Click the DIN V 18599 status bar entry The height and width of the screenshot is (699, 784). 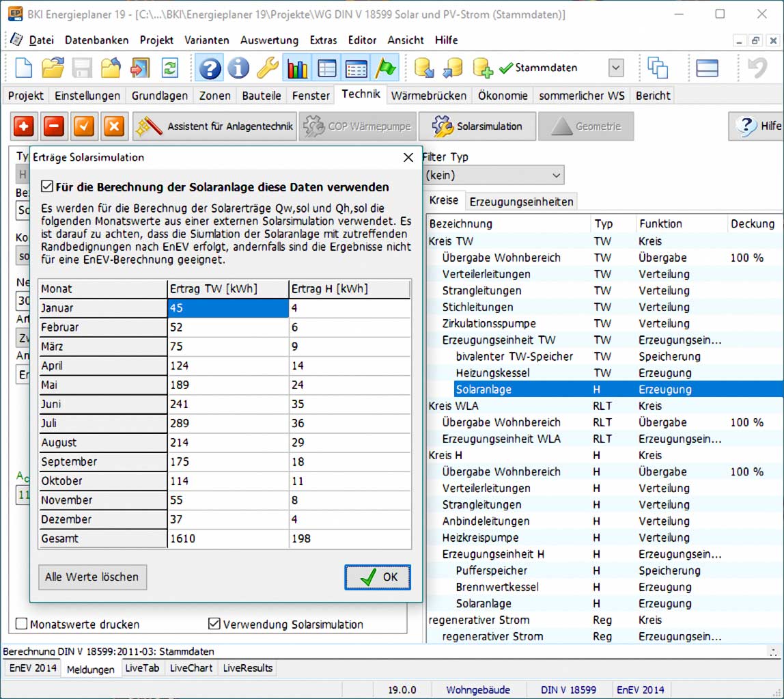[568, 689]
